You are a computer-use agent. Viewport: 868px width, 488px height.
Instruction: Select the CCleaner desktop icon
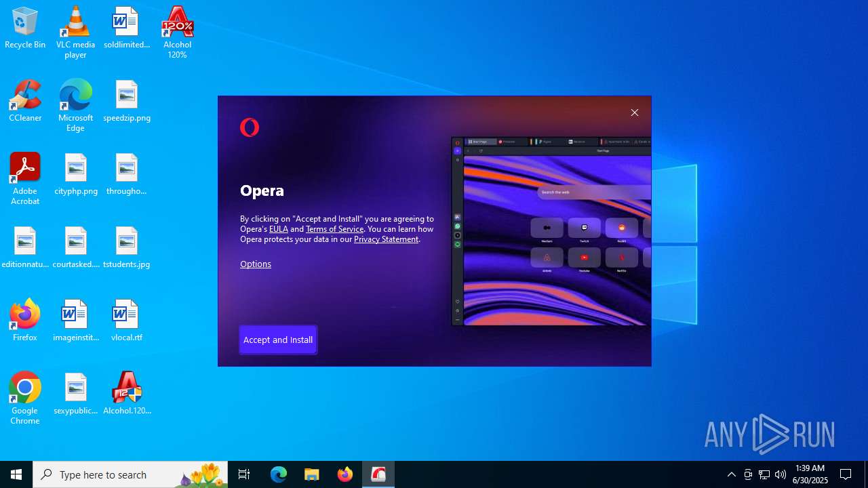tap(25, 101)
